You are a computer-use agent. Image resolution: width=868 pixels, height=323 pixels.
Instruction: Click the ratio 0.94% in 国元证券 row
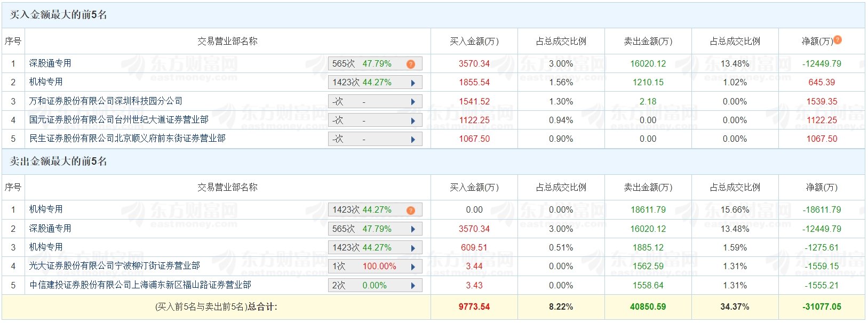click(x=561, y=120)
